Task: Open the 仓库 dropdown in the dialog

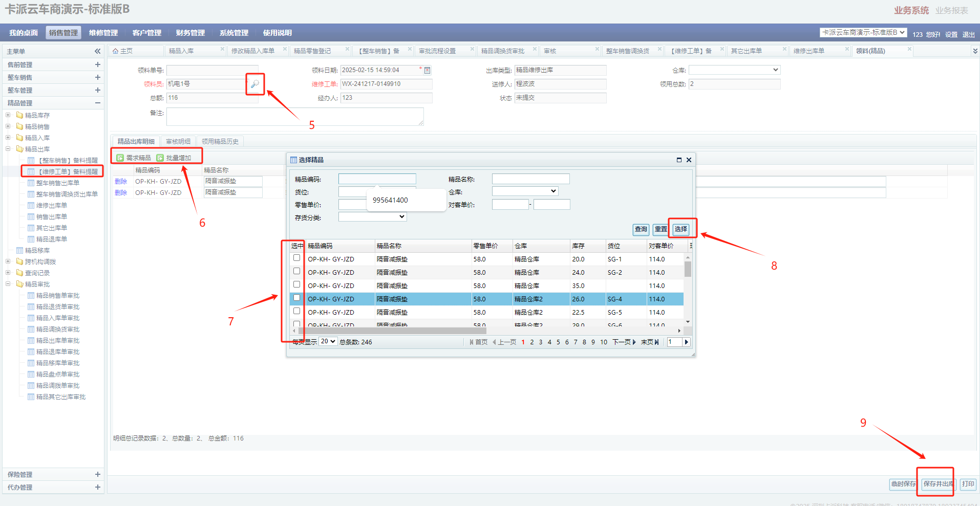Action: [x=525, y=191]
